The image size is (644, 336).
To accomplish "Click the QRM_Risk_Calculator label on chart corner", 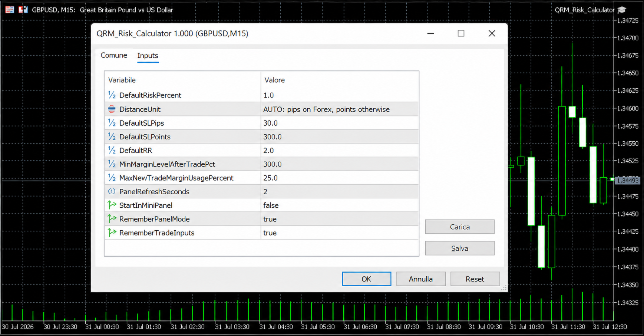I will point(585,10).
